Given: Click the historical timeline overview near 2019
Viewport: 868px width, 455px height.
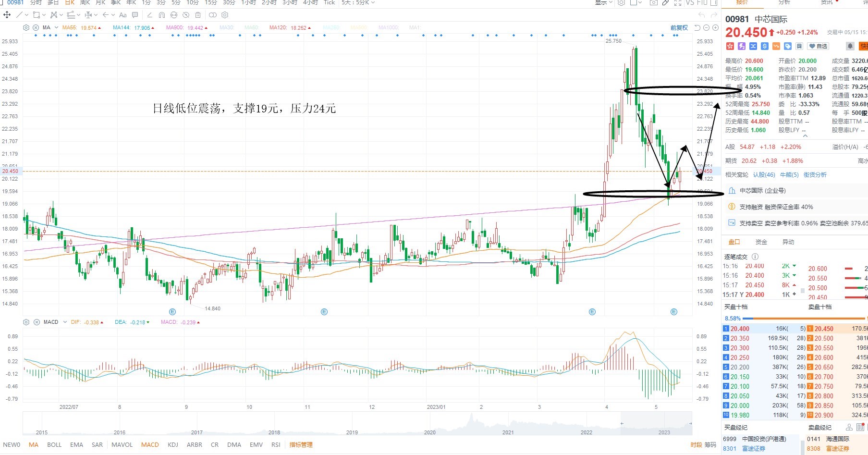Looking at the screenshot, I should [x=352, y=424].
